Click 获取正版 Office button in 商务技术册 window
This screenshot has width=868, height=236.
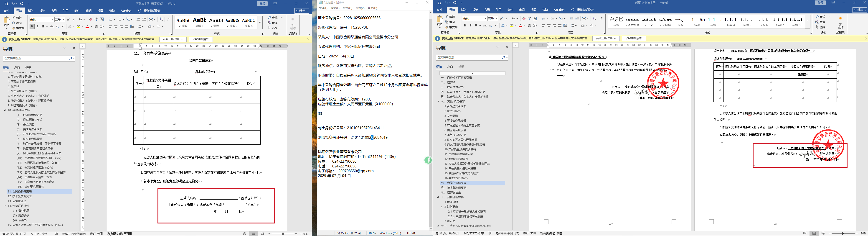pyautogui.click(x=173, y=39)
